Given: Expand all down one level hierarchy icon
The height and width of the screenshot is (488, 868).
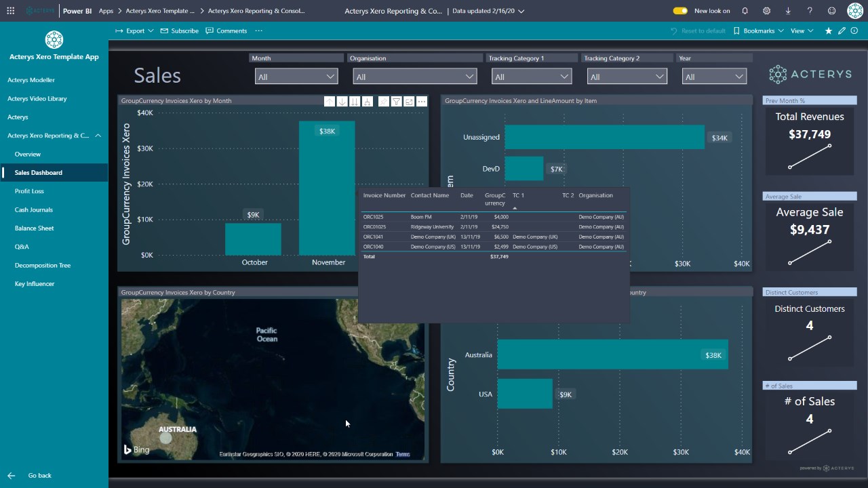Looking at the screenshot, I should point(367,102).
